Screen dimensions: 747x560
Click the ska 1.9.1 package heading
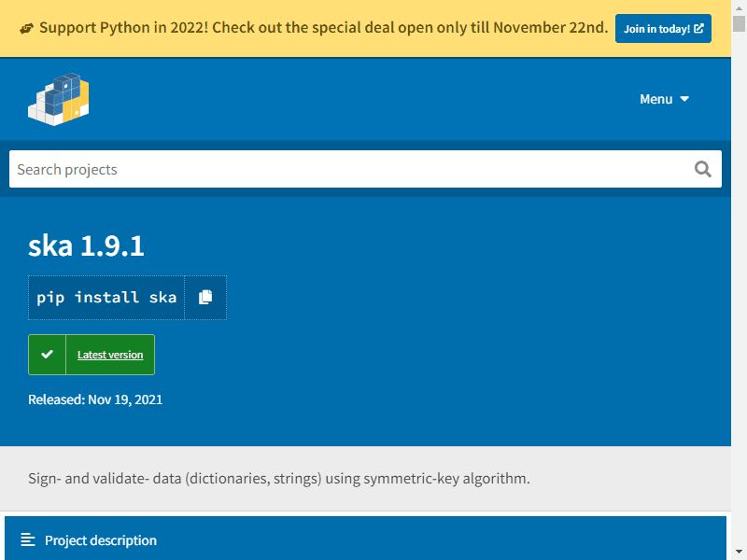click(x=86, y=245)
